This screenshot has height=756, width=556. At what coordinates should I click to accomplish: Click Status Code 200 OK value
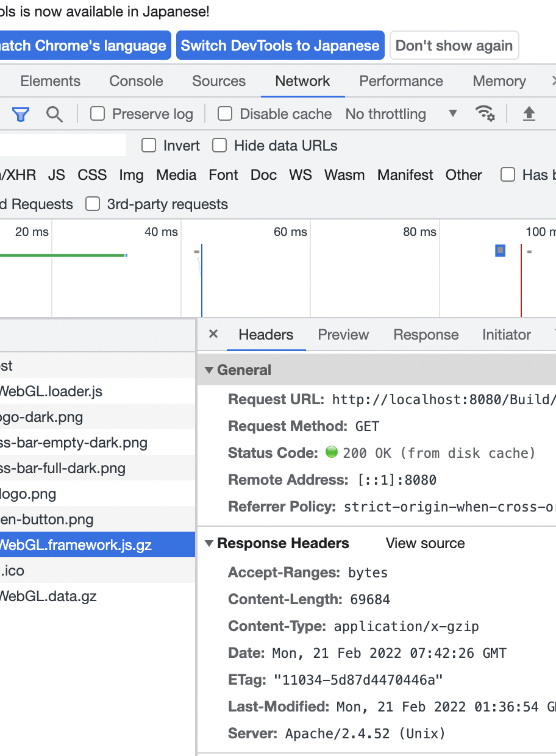pos(439,453)
